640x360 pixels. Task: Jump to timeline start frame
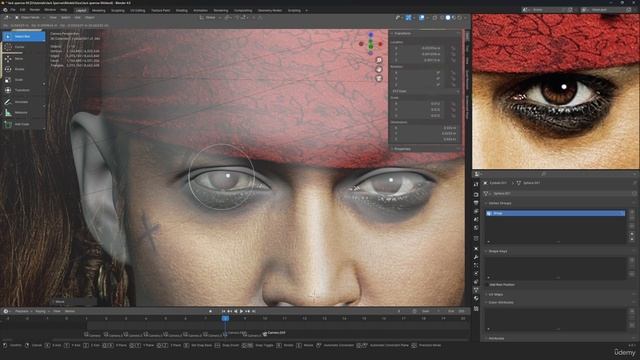(223, 311)
